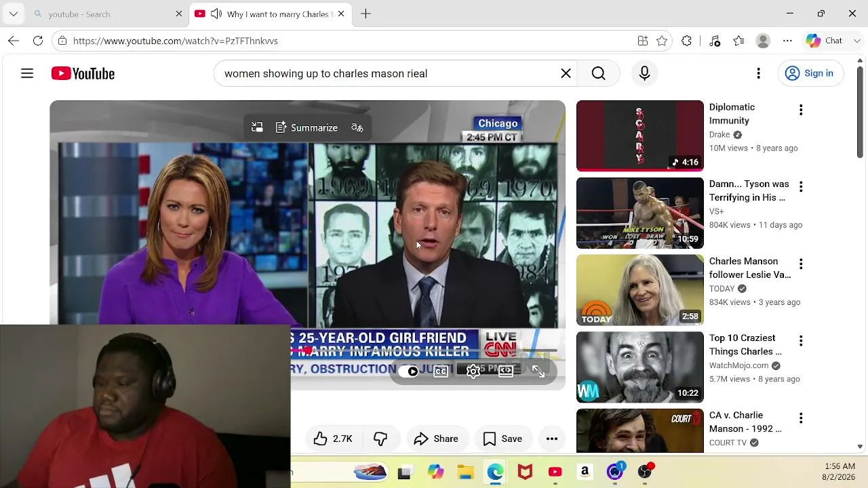
Task: Open app available icon in address bar
Action: (643, 41)
